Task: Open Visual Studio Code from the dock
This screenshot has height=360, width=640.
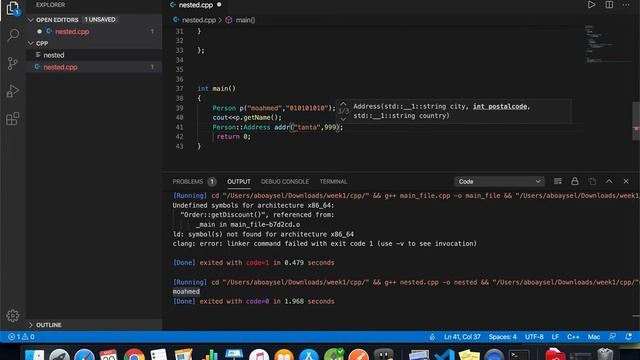Action: click(444, 354)
